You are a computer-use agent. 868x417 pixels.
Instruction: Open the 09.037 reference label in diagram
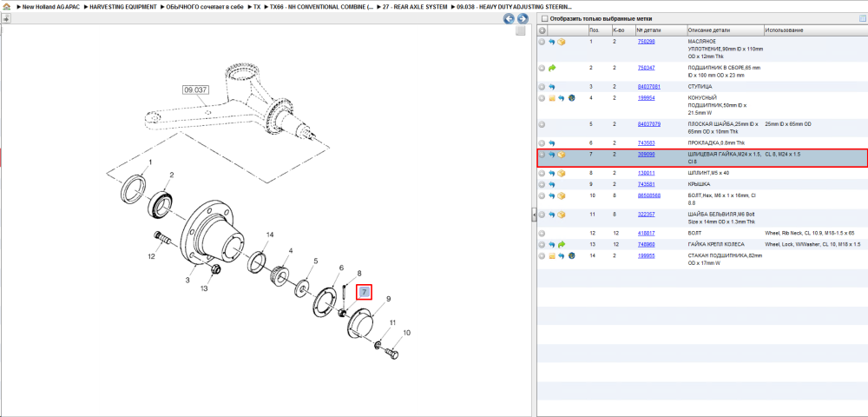[x=194, y=90]
